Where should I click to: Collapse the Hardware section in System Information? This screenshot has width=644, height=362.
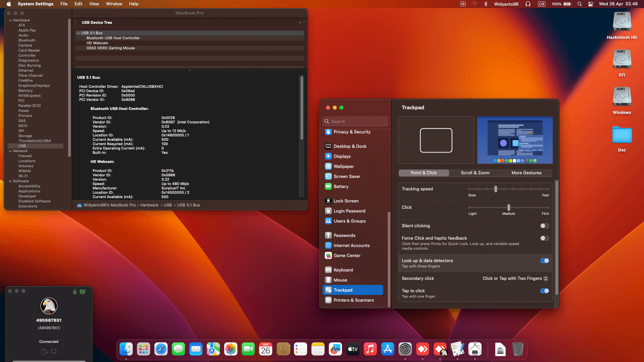click(x=10, y=20)
